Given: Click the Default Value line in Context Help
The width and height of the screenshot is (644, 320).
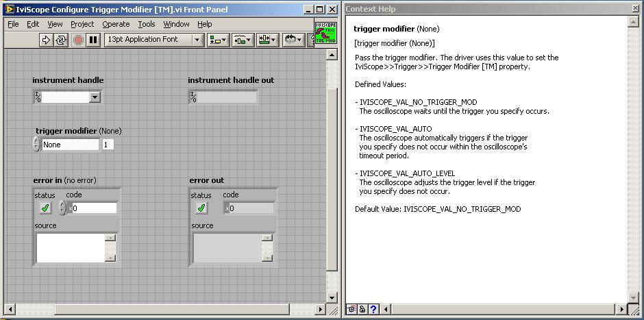Looking at the screenshot, I should (x=438, y=209).
